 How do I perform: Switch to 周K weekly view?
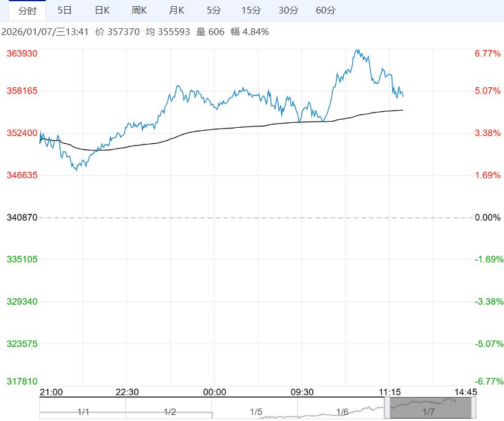(x=139, y=10)
